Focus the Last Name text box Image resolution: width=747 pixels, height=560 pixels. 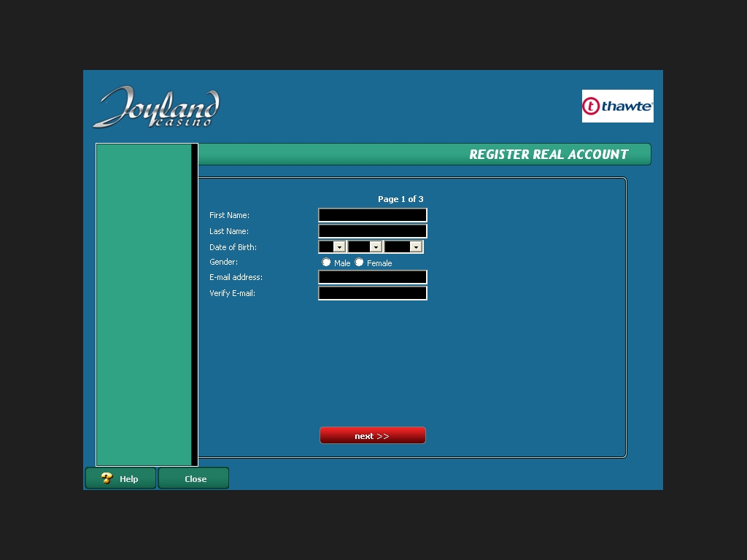372,231
